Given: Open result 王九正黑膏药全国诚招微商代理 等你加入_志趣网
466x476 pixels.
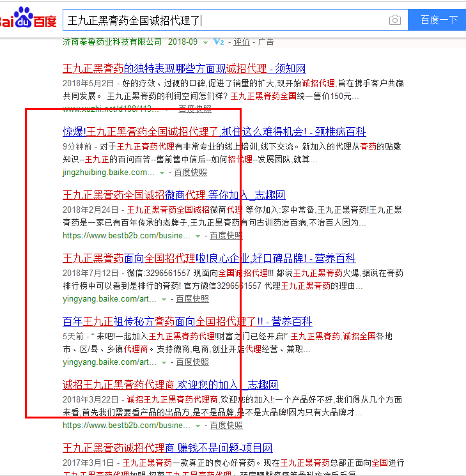Looking at the screenshot, I should tap(174, 195).
